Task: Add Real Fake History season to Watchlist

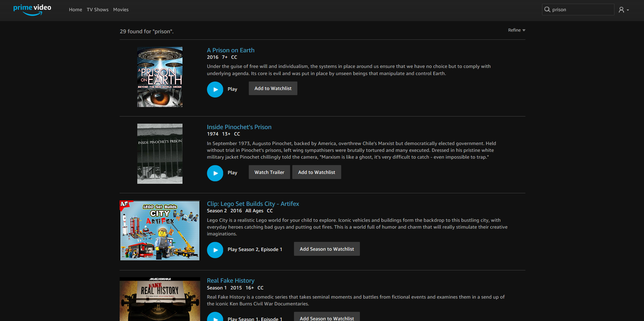Action: 327,317
